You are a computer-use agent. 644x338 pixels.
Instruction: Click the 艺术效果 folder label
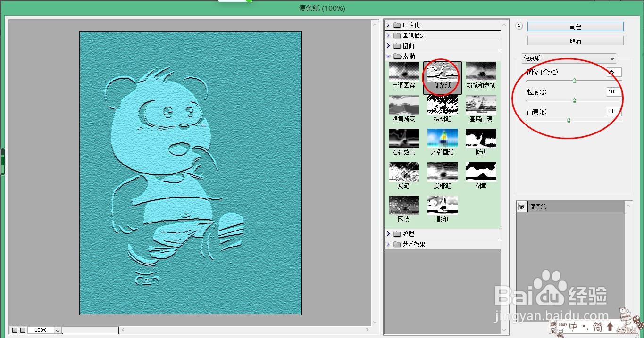(x=414, y=244)
